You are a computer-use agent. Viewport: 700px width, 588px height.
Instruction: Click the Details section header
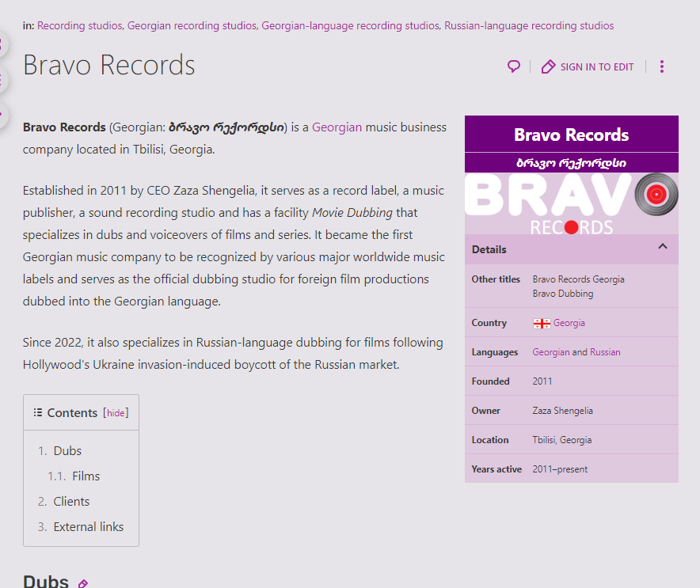[572, 249]
